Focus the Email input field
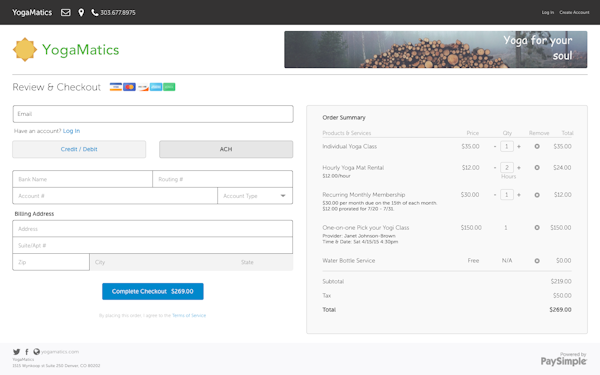600x375 pixels. click(x=153, y=114)
